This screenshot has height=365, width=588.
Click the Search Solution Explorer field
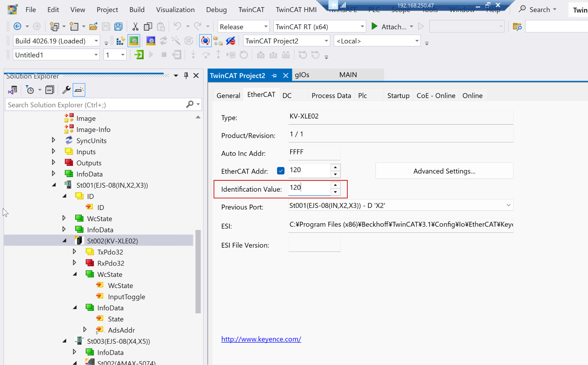point(95,105)
